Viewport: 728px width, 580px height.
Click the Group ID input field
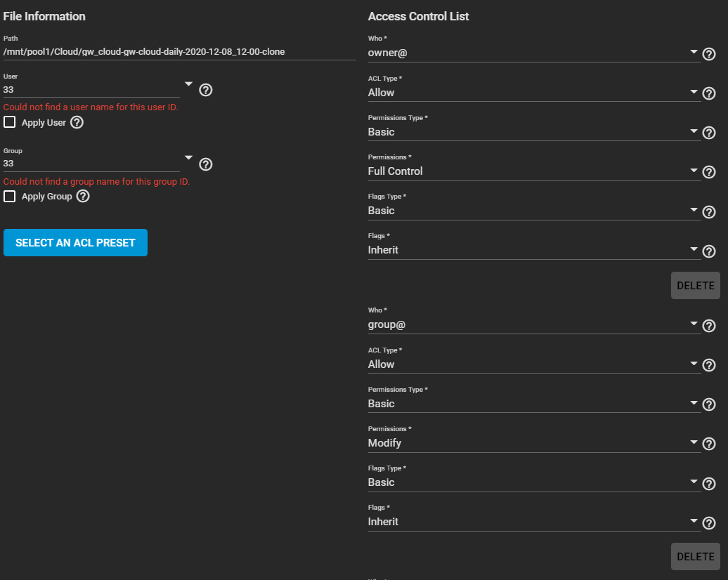(91, 164)
